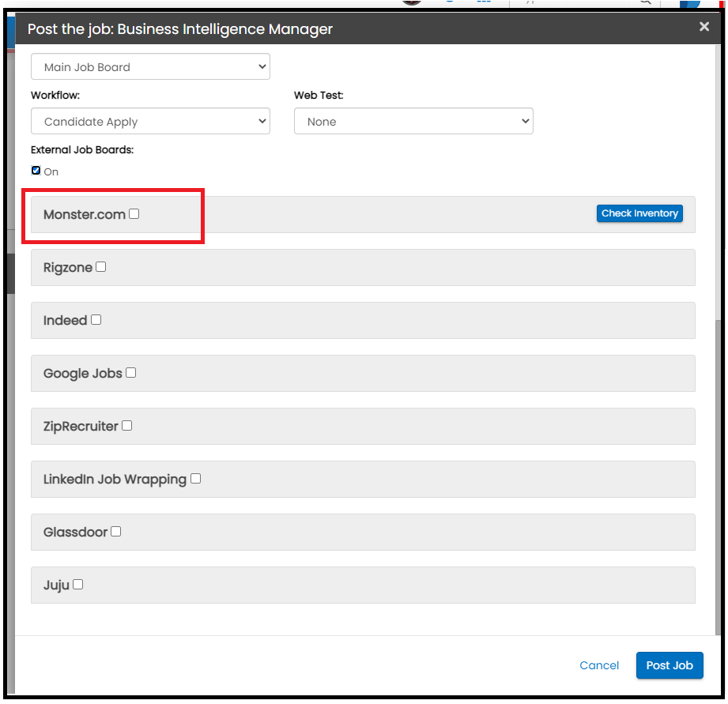Open the Main Job Board dropdown
Image resolution: width=728 pixels, height=704 pixels.
(150, 67)
